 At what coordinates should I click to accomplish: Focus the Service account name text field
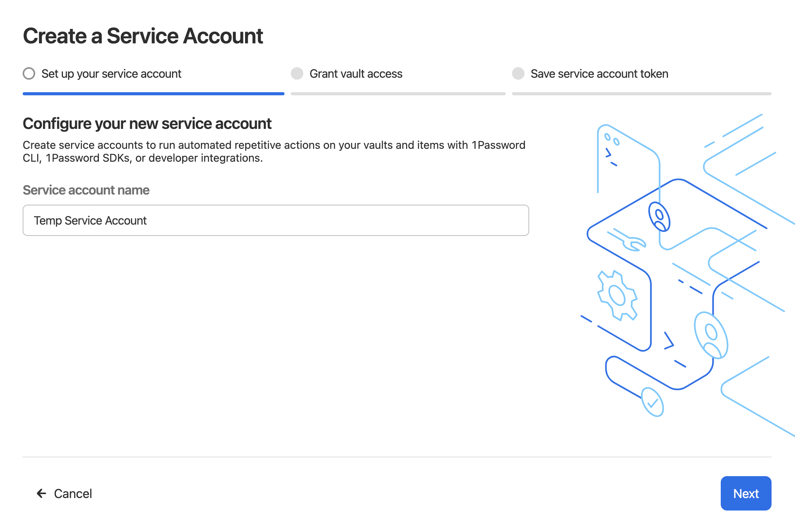pyautogui.click(x=276, y=220)
